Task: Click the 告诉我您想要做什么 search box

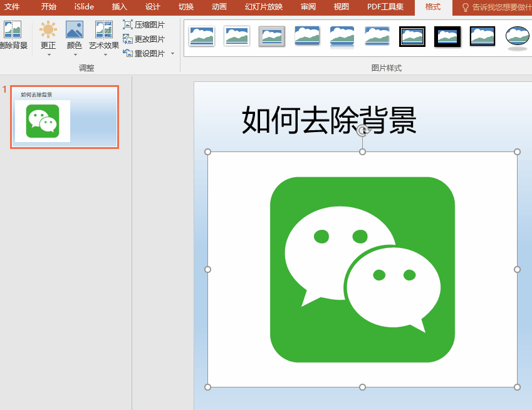Action: click(497, 7)
